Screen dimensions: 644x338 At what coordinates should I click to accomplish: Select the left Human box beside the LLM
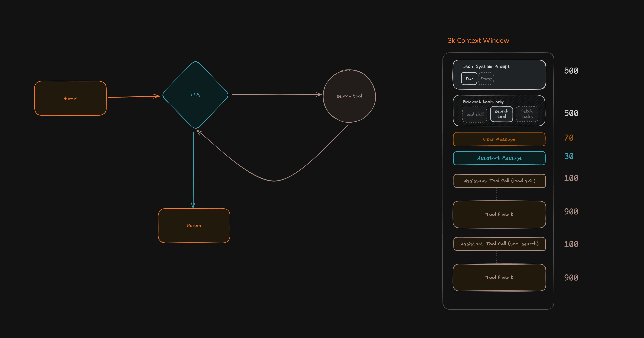(70, 98)
